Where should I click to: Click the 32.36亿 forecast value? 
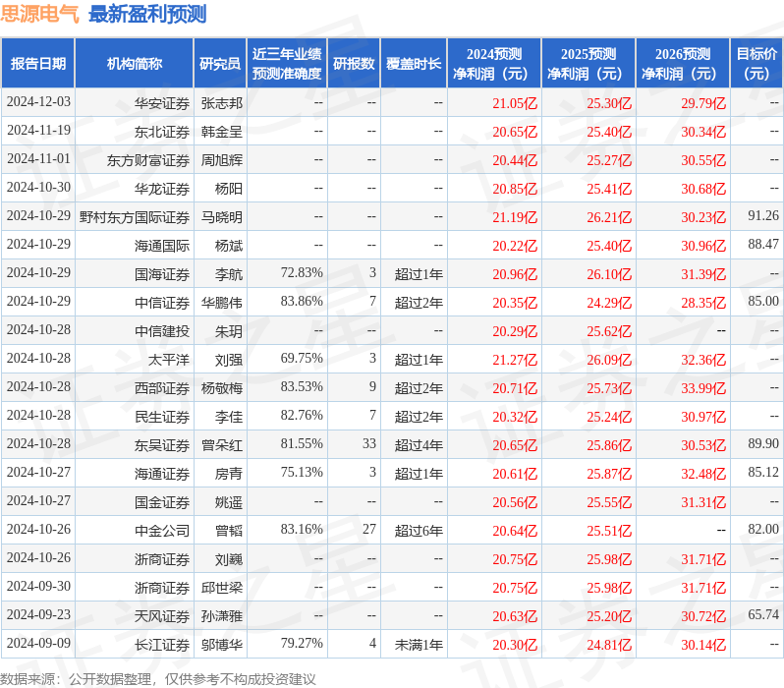coord(703,361)
